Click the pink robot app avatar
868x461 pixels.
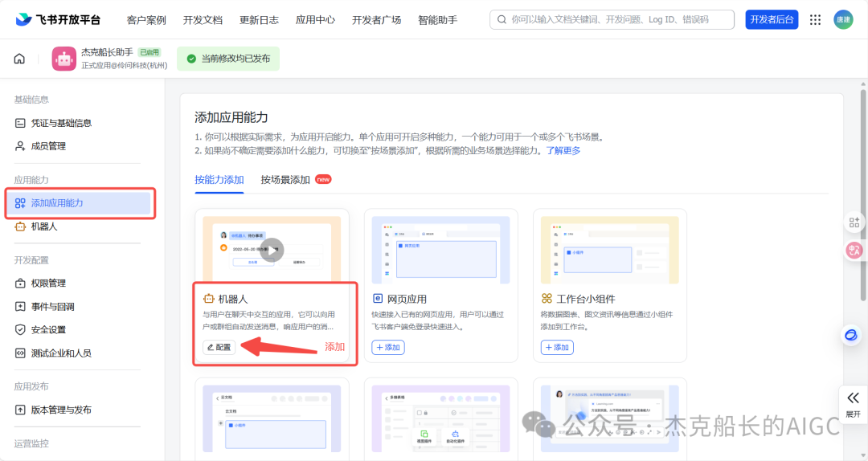click(x=64, y=59)
